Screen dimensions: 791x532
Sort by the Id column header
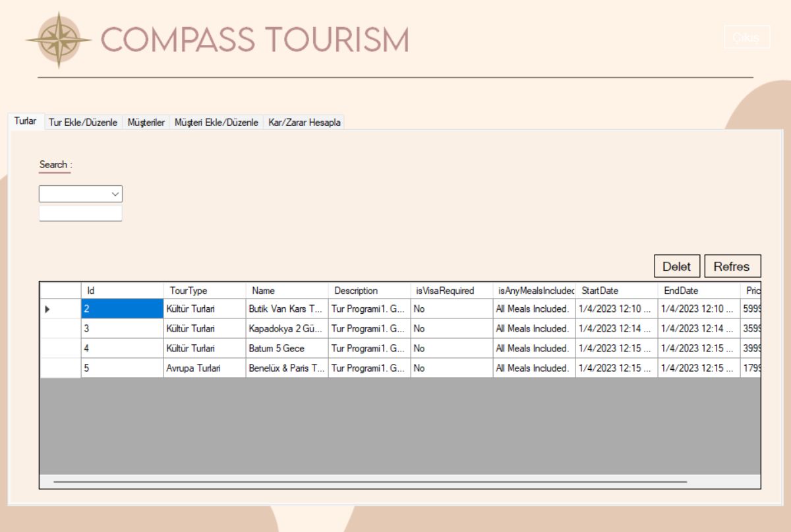(x=122, y=291)
